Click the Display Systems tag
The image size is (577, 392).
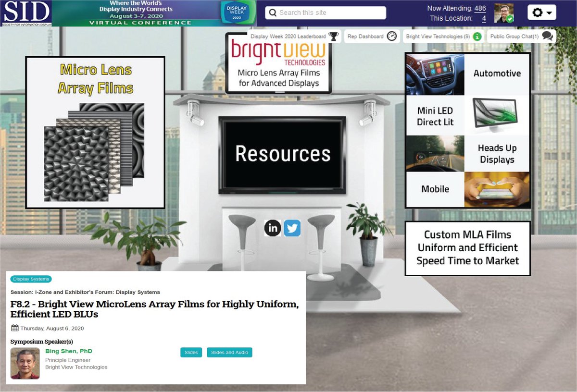click(x=31, y=279)
